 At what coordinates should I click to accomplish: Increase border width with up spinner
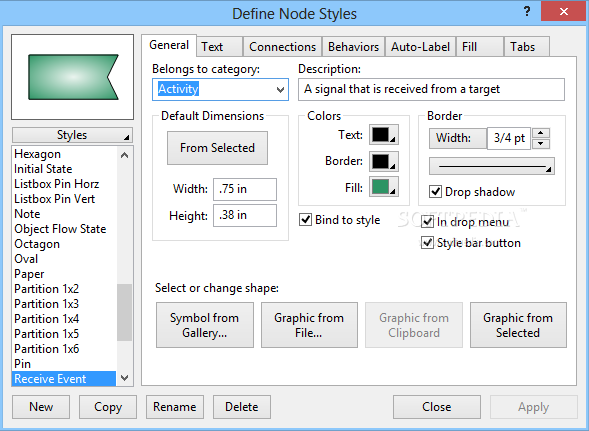coord(541,133)
